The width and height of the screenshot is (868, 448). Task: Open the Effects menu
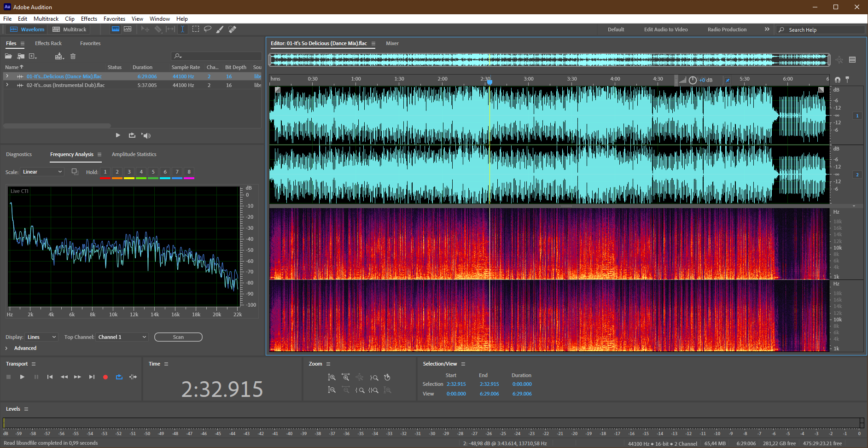click(89, 19)
